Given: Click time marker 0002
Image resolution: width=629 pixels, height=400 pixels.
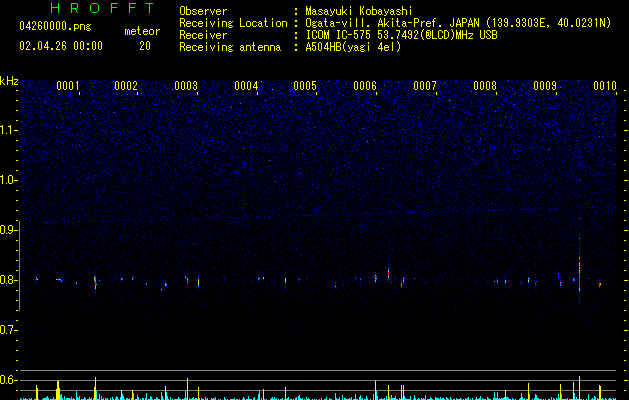Looking at the screenshot, I should pos(126,86).
